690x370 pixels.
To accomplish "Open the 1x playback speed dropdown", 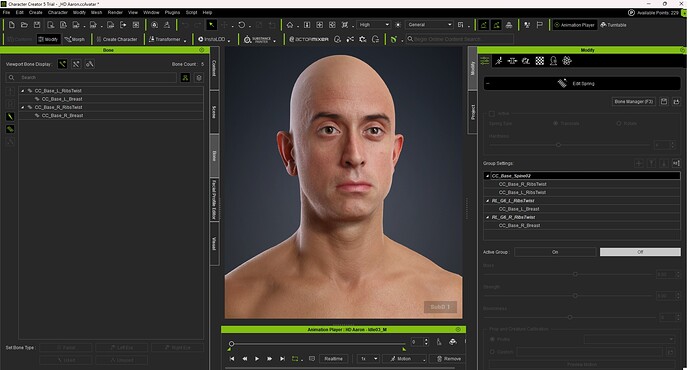I will pos(368,359).
